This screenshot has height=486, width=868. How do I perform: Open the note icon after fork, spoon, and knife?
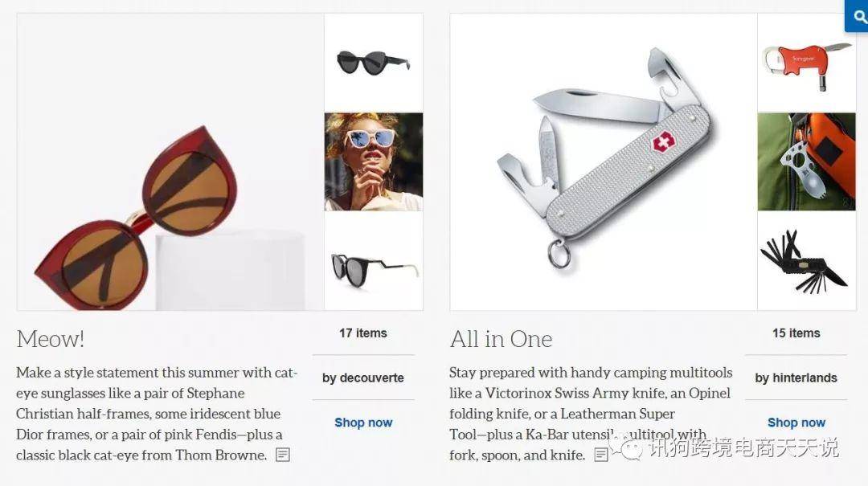pos(600,455)
